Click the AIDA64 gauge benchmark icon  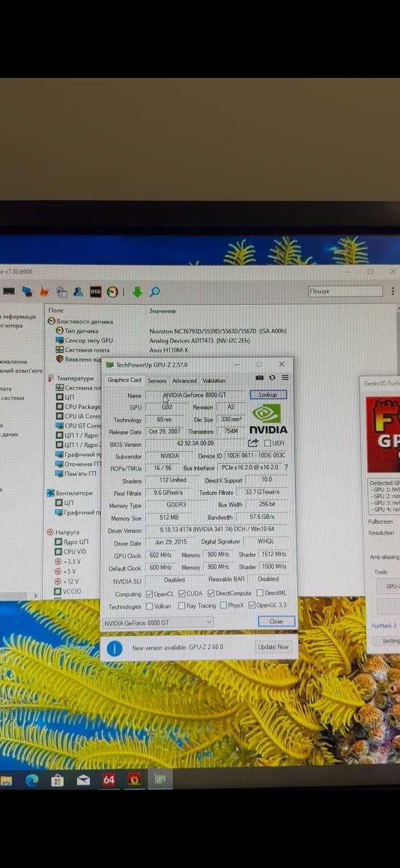(x=113, y=292)
